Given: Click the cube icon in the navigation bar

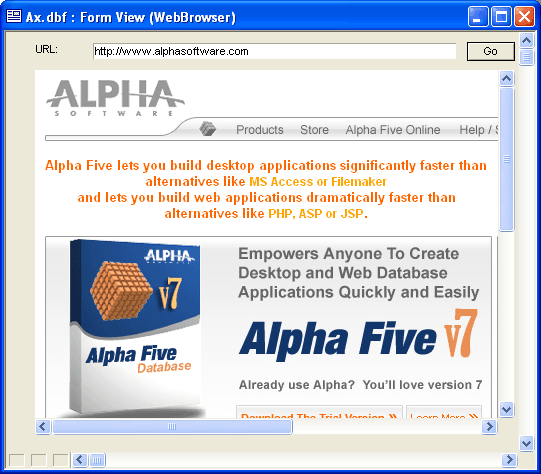Looking at the screenshot, I should pos(208,129).
